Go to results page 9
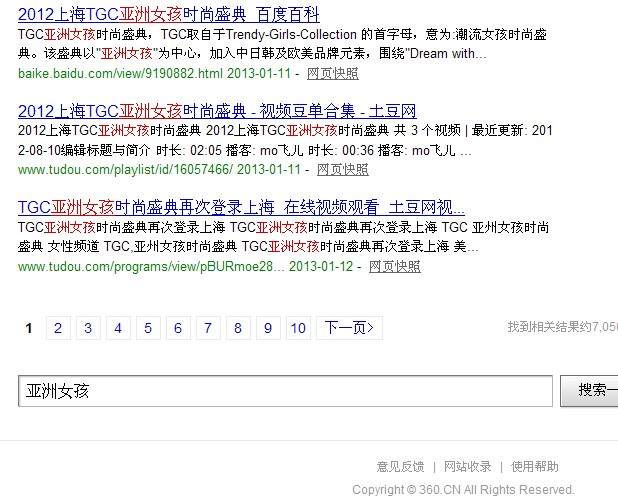Image resolution: width=618 pixels, height=497 pixels. pyautogui.click(x=268, y=328)
